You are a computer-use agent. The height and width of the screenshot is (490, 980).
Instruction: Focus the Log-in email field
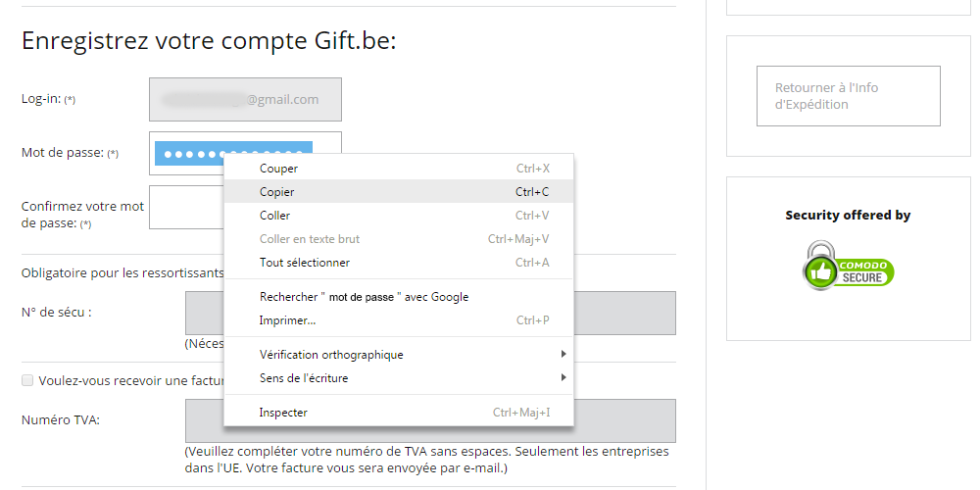tap(245, 99)
